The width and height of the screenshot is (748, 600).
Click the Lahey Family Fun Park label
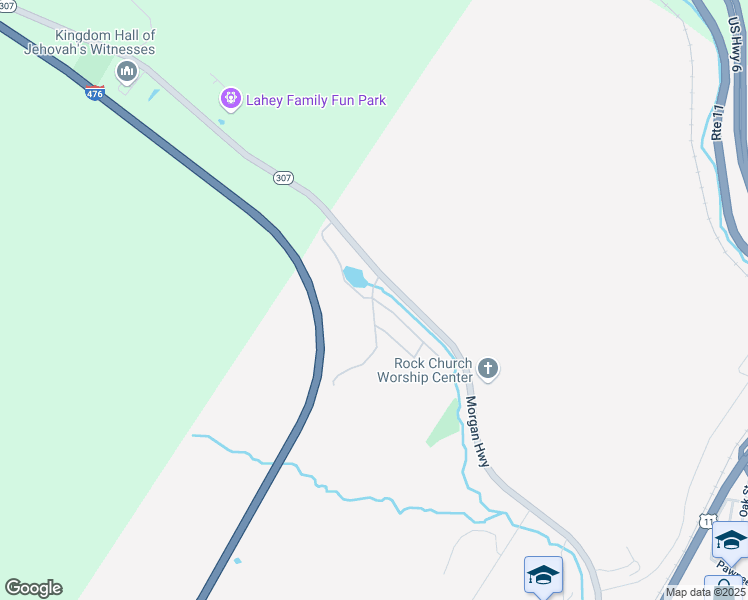316,100
